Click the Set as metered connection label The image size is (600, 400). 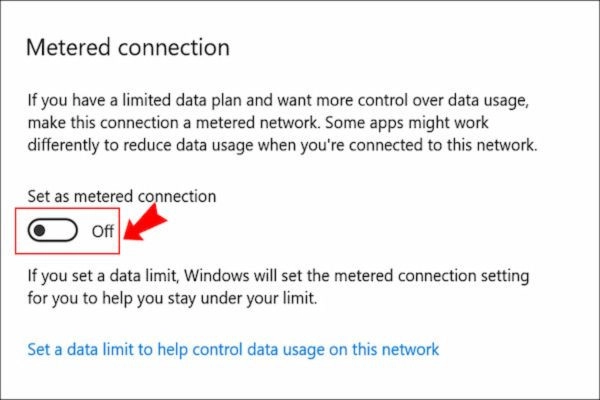click(121, 196)
